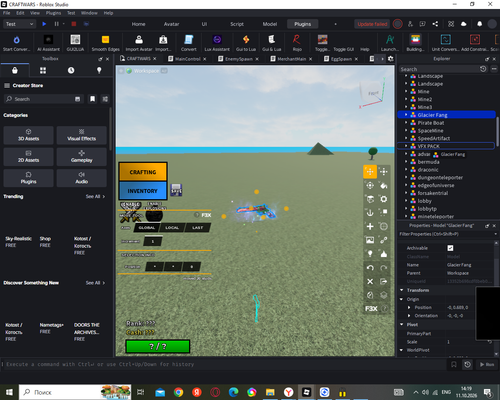The width and height of the screenshot is (500, 400).
Task: Select the F3X Anchor tool
Action: [x=370, y=213]
